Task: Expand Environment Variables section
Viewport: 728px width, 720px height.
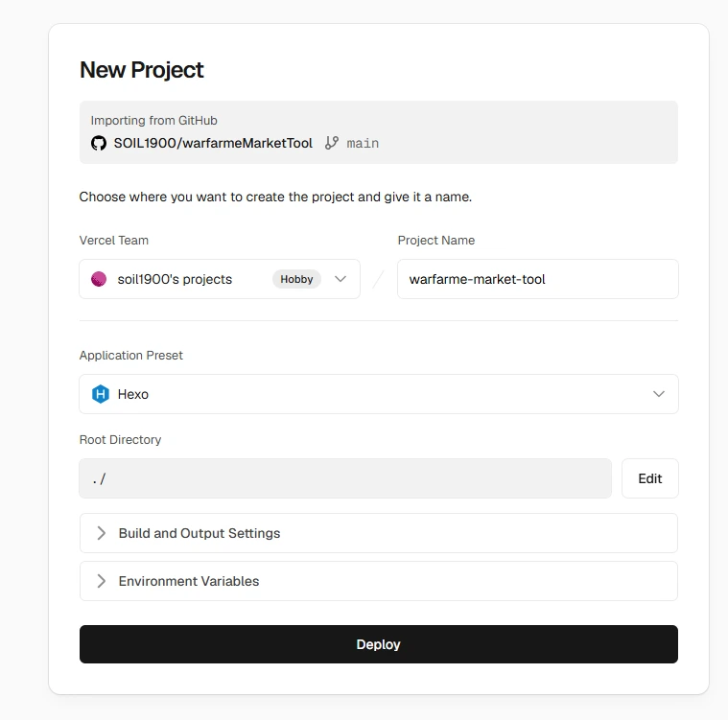Action: (x=379, y=581)
